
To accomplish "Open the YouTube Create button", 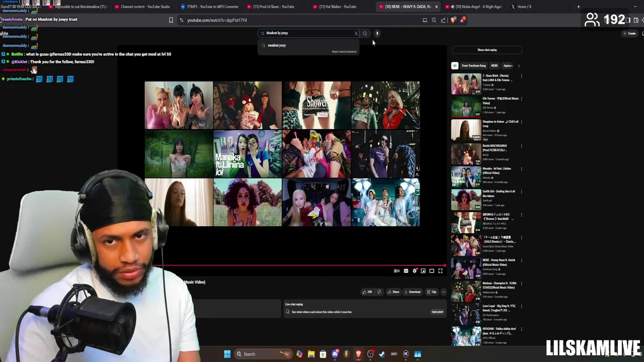I will pyautogui.click(x=629, y=33).
